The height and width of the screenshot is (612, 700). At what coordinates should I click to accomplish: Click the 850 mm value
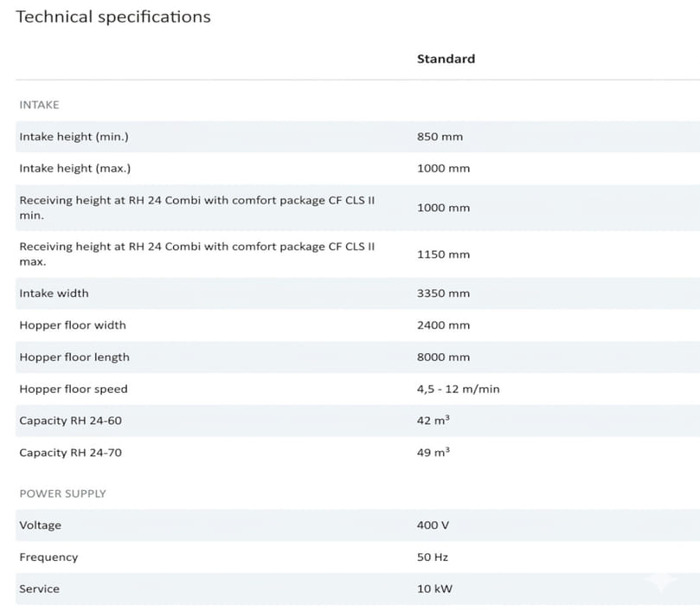[440, 137]
